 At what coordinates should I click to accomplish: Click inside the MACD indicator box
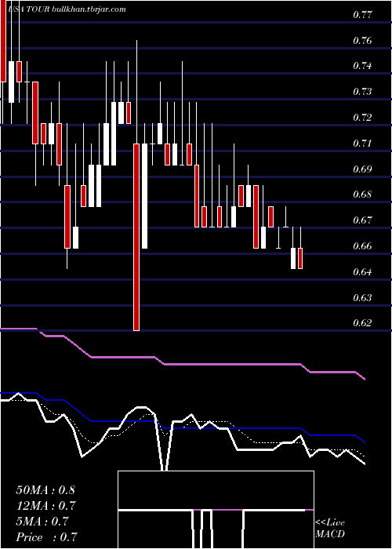pyautogui.click(x=216, y=510)
